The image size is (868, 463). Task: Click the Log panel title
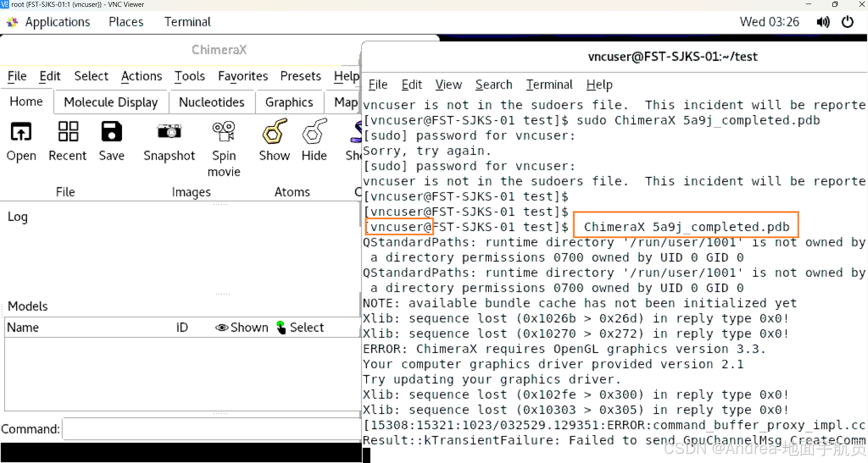tap(17, 217)
